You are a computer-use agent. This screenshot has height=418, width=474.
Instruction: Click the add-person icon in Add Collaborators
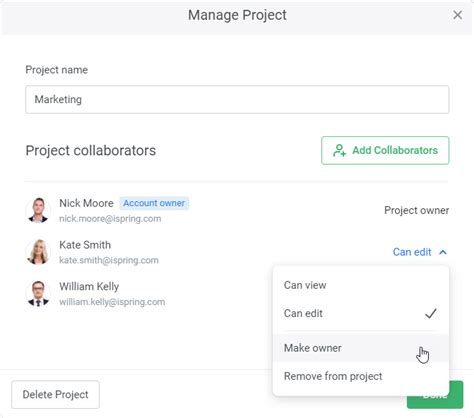339,150
